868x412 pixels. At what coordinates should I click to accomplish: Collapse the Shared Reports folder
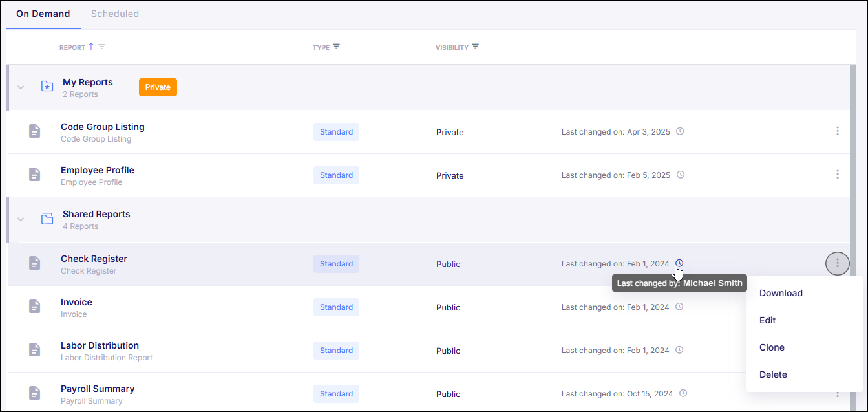tap(21, 219)
